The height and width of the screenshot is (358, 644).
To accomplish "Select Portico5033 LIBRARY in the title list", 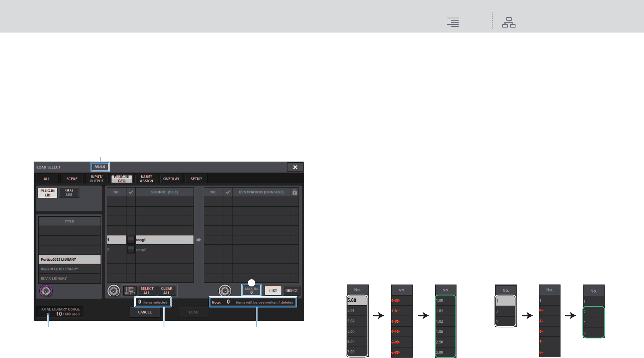I will [x=70, y=259].
